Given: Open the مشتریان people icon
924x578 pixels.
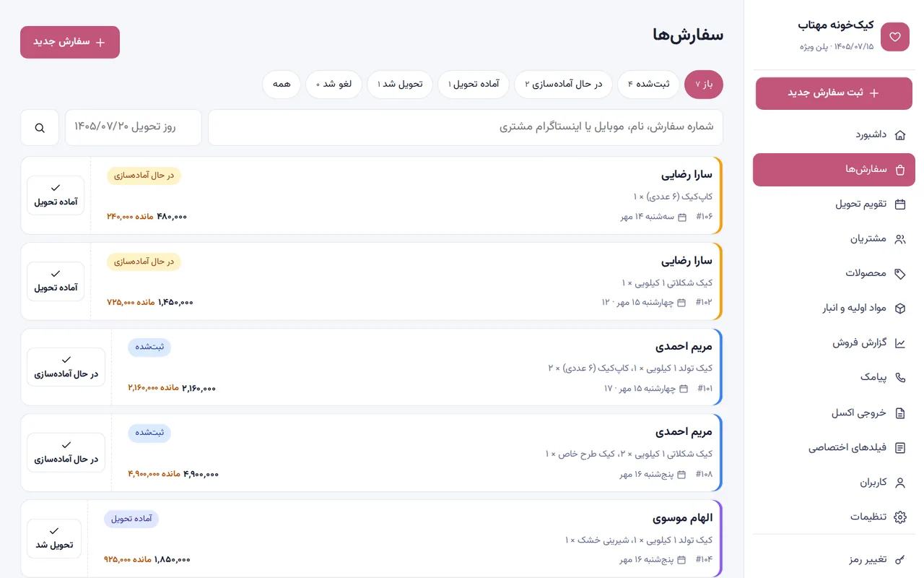Looking at the screenshot, I should 899,239.
